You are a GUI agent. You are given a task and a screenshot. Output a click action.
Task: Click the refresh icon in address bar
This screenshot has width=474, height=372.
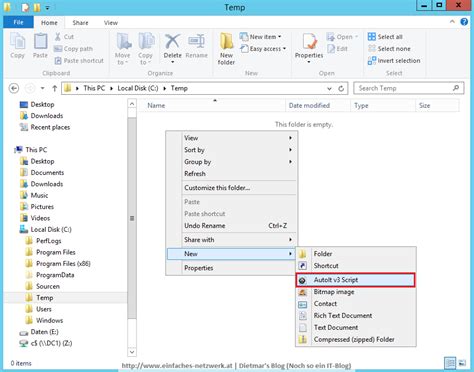coord(341,88)
